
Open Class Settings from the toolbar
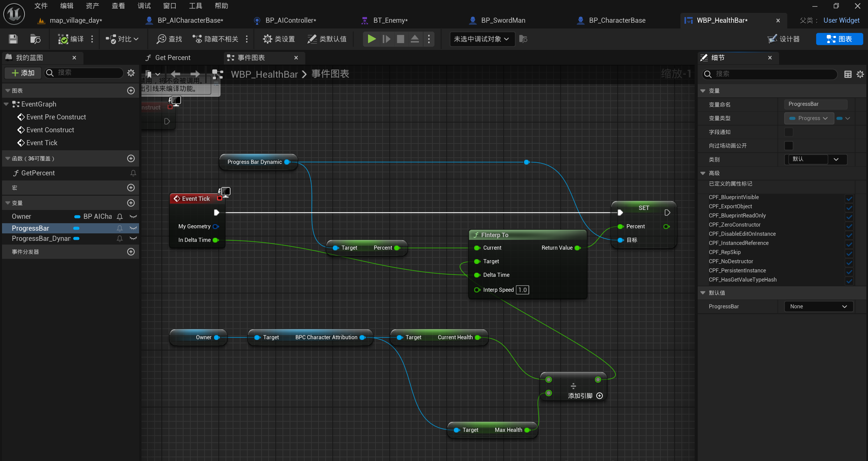click(279, 39)
